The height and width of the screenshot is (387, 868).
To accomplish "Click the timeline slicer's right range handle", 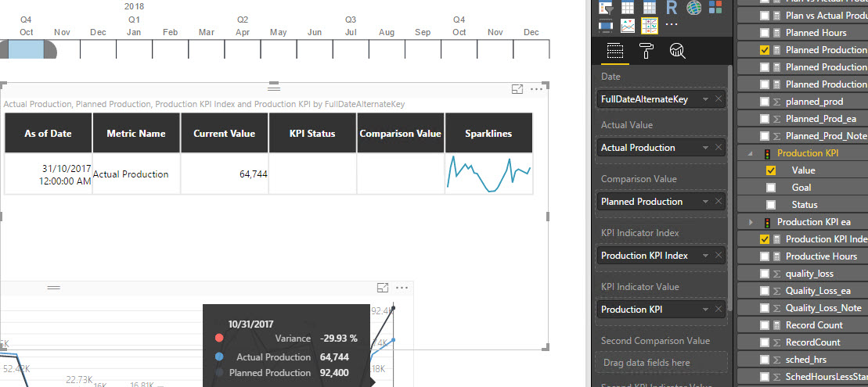I will click(50, 49).
